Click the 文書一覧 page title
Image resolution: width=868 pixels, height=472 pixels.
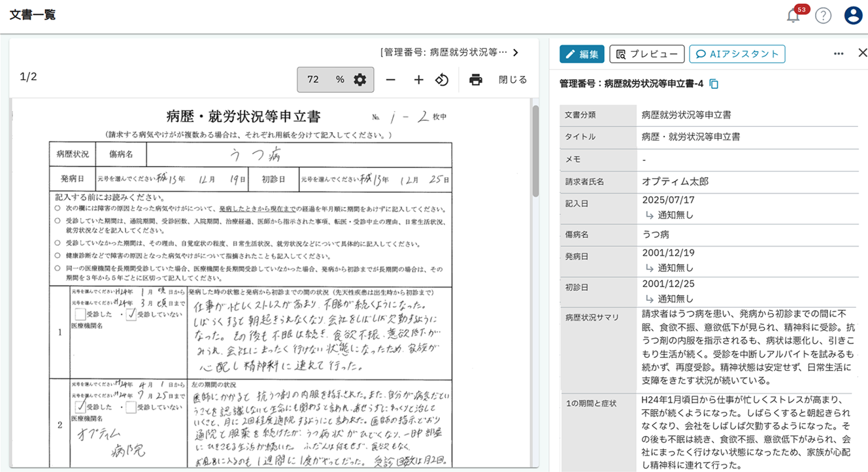(33, 16)
